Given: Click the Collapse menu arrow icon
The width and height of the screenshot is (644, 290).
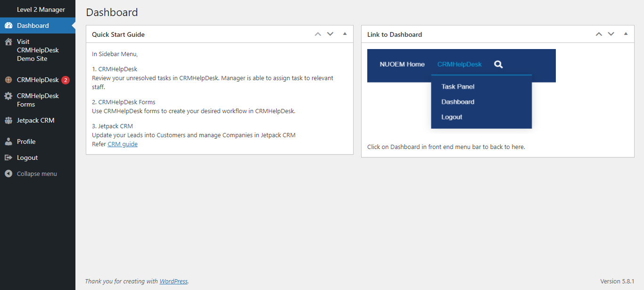Looking at the screenshot, I should 8,174.
